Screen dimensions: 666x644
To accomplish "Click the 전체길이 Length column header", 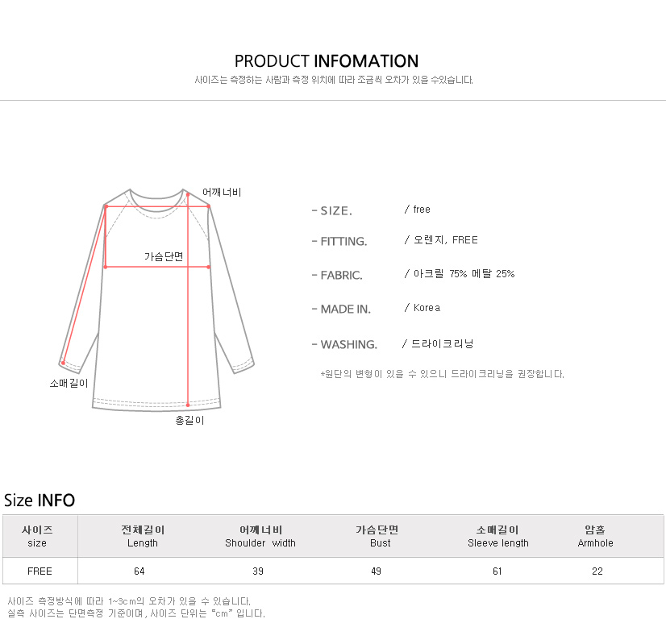I will (143, 536).
